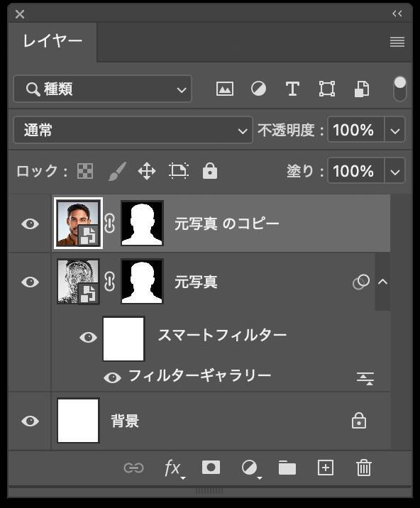
Task: Open the 通常 blend mode dropdown
Action: (x=133, y=131)
